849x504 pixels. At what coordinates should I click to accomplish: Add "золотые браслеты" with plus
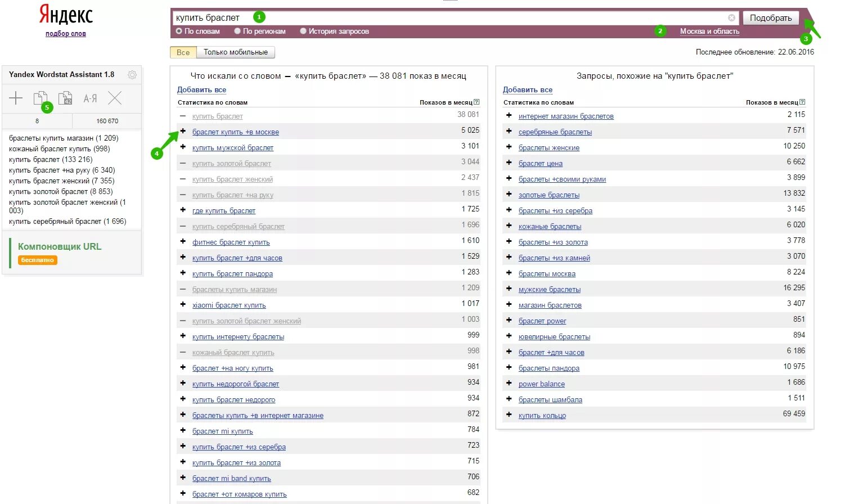tap(509, 194)
